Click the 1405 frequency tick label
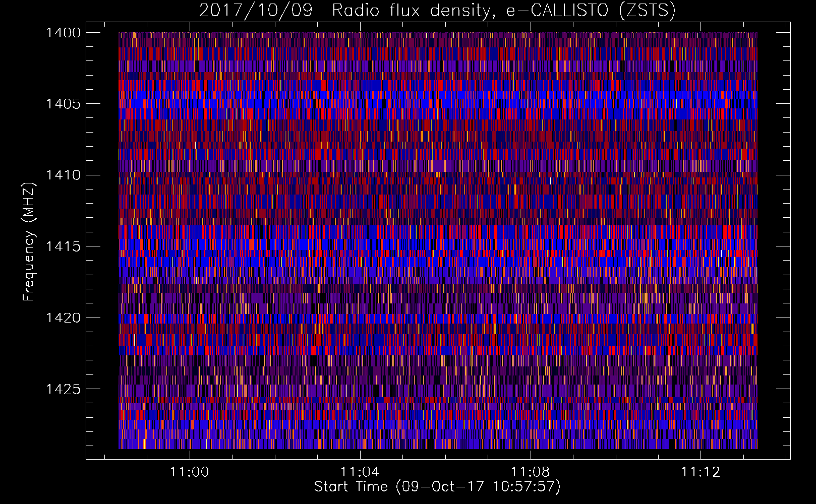Image resolution: width=816 pixels, height=504 pixels. point(63,104)
